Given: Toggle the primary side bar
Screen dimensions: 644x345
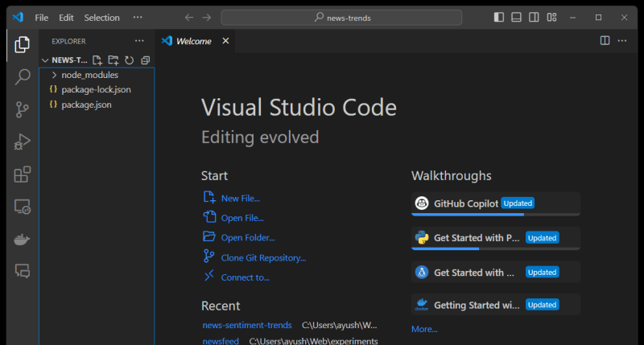Looking at the screenshot, I should [x=498, y=17].
